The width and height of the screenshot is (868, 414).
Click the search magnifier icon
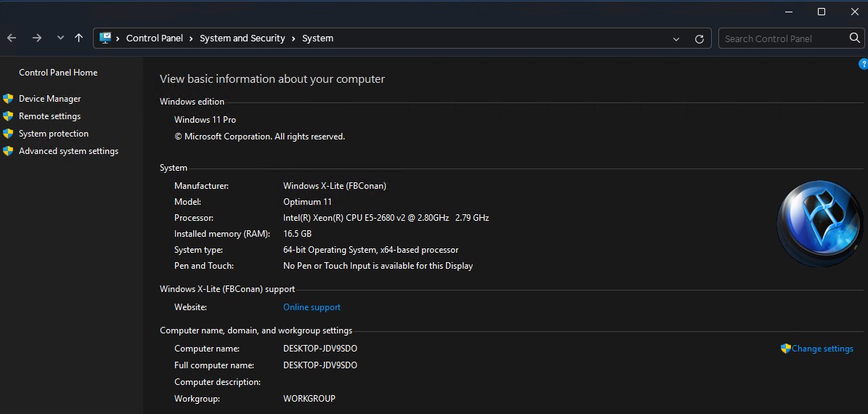click(854, 38)
